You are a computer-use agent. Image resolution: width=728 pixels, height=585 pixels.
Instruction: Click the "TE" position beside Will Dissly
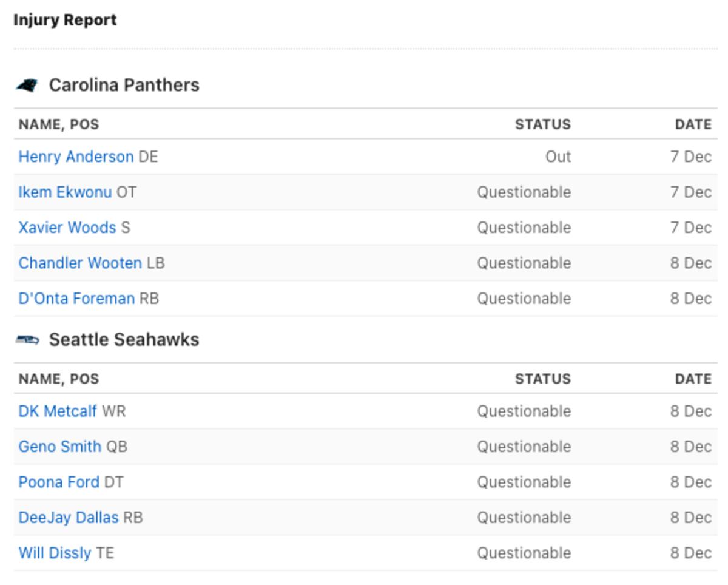pyautogui.click(x=105, y=553)
